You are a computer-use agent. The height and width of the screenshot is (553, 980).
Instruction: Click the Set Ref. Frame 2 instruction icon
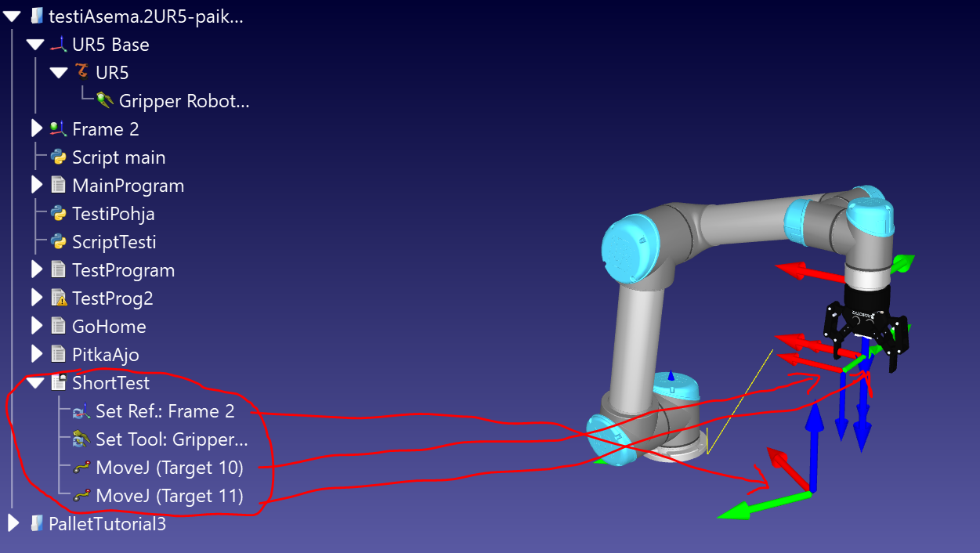(x=82, y=411)
